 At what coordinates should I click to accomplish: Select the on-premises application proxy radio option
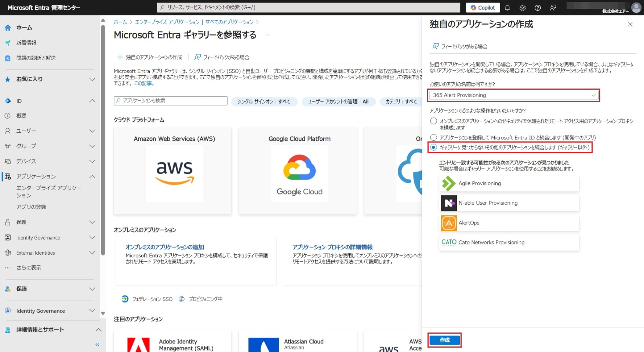[x=434, y=121]
